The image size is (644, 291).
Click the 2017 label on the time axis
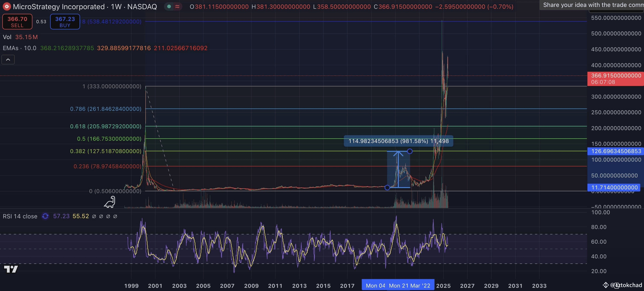pos(347,286)
